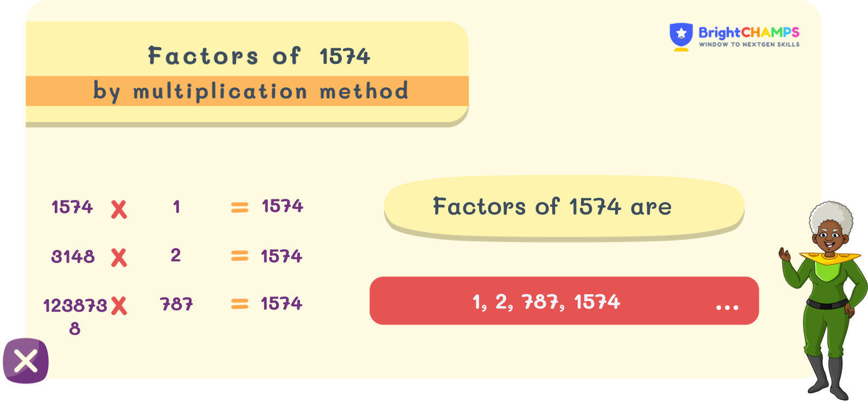Click the red X beside 1574 multiplicand
Viewport: 868px width, 401px height.
tap(119, 209)
